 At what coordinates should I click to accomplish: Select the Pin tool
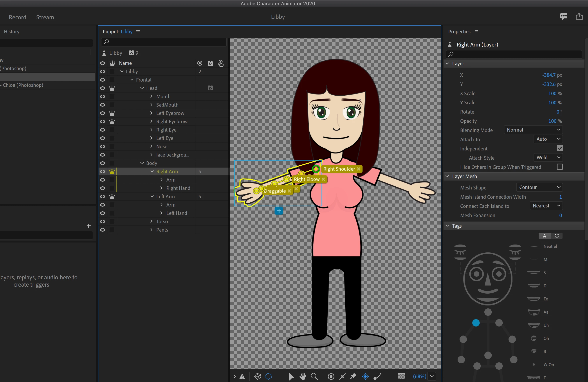point(353,376)
